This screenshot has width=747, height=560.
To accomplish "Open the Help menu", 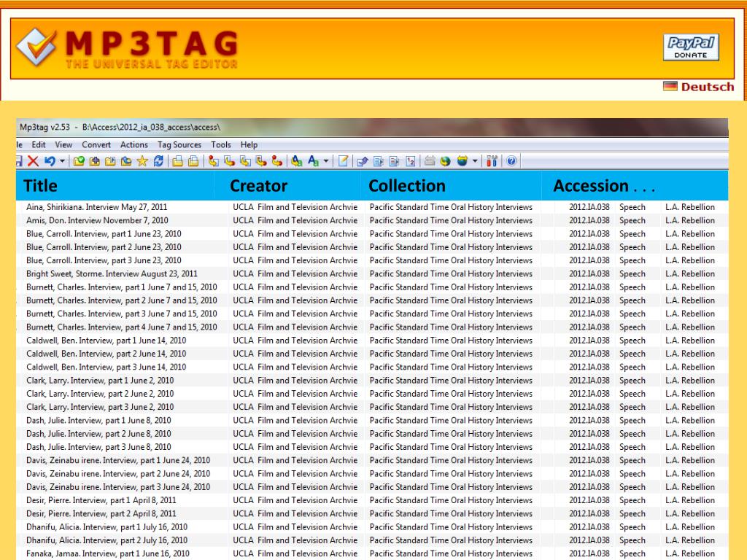I will pyautogui.click(x=249, y=145).
